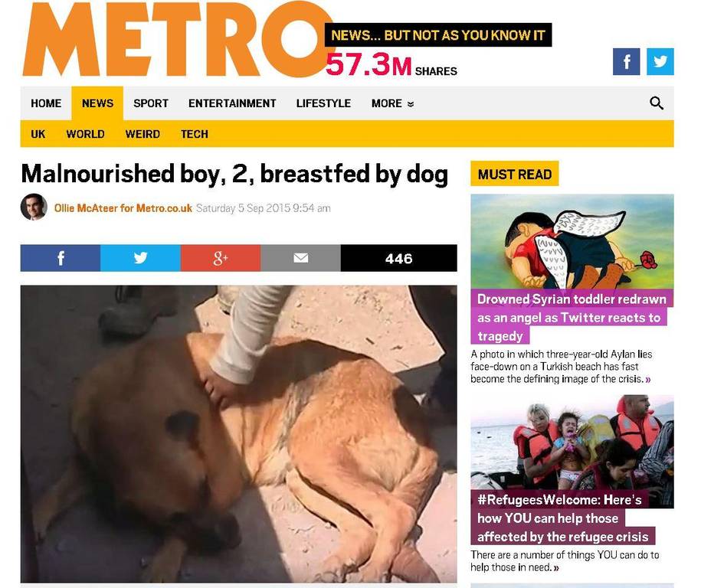The image size is (701, 588).
Task: Open #RefugeesWelcome article headline
Action: [x=563, y=518]
